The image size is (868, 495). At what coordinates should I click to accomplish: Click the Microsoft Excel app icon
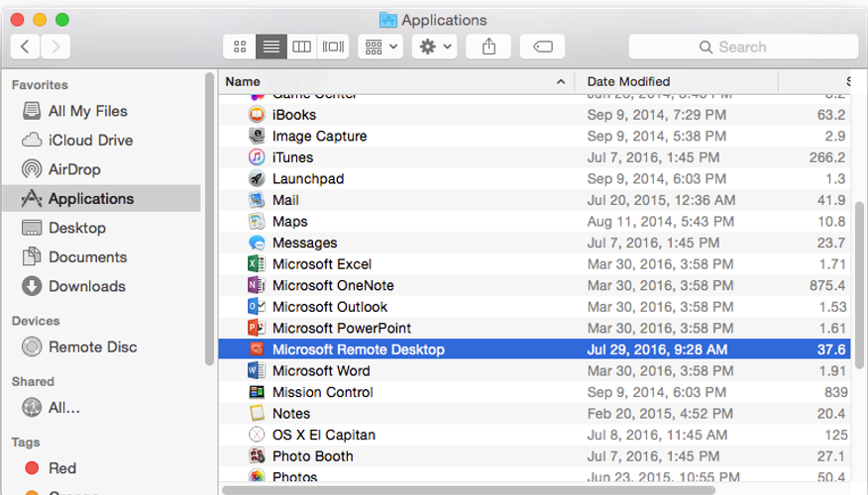click(257, 264)
